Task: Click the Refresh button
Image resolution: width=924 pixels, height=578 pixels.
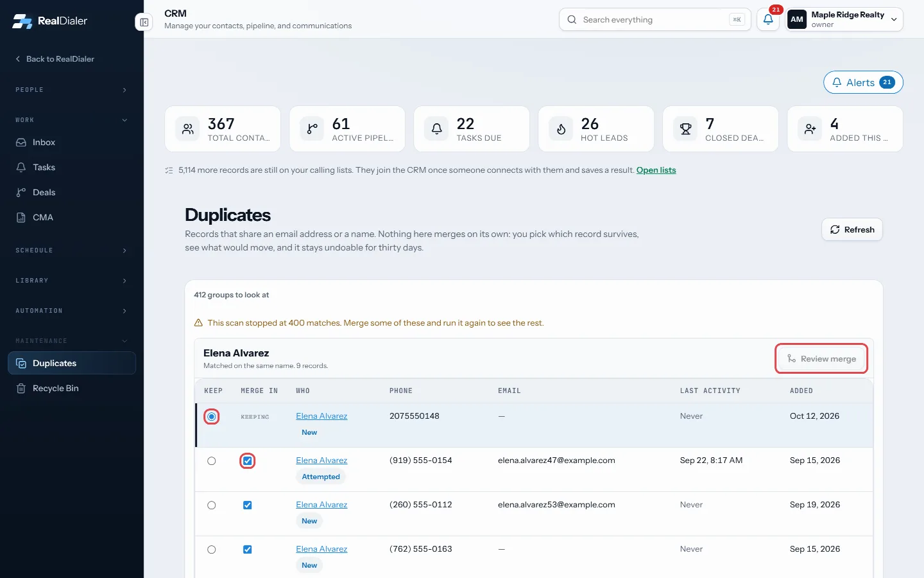Action: [x=852, y=230]
